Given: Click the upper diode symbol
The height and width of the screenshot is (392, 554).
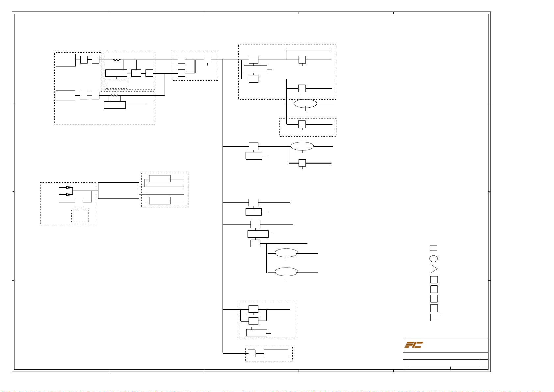Looking at the screenshot, I should coord(68,187).
